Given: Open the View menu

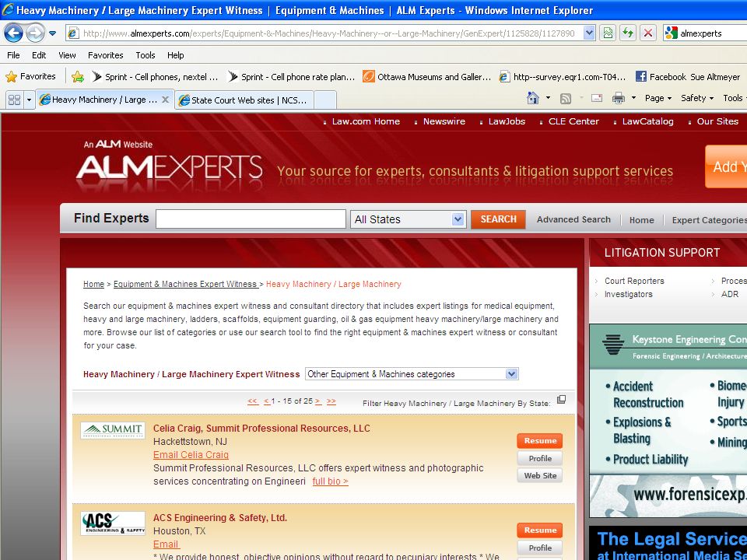Looking at the screenshot, I should 67,55.
